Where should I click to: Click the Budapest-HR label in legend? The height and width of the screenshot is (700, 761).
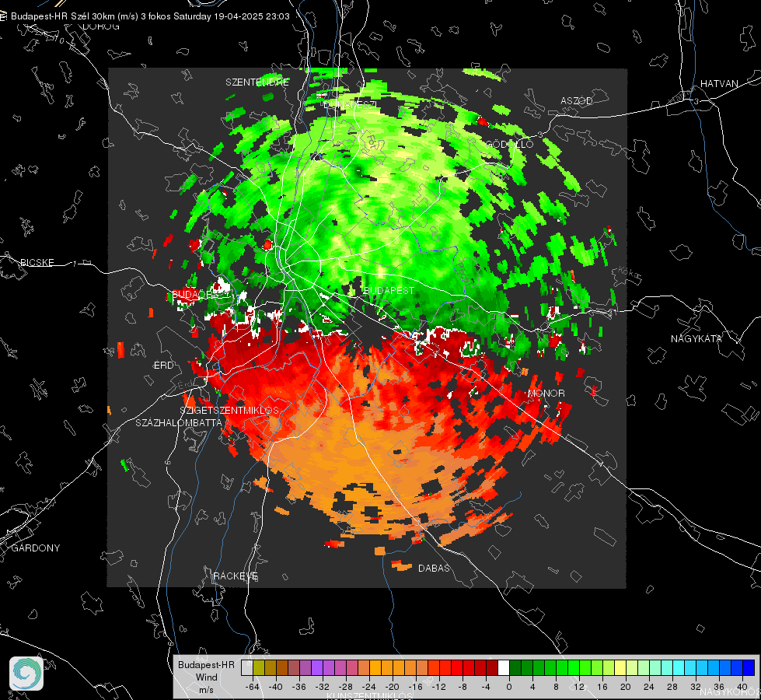tap(206, 665)
